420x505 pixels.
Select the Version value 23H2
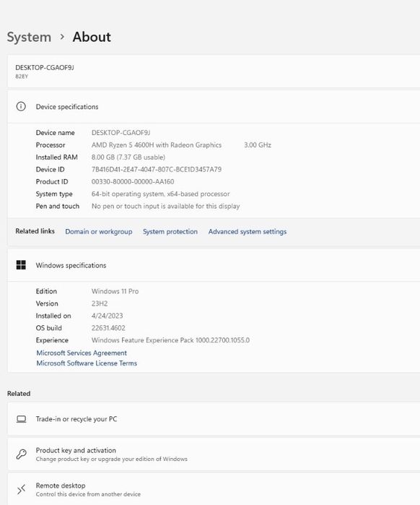[x=100, y=303]
